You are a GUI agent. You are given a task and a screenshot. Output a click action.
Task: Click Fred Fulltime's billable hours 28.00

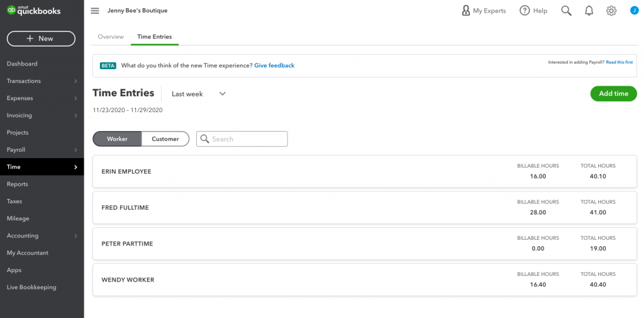pyautogui.click(x=538, y=213)
